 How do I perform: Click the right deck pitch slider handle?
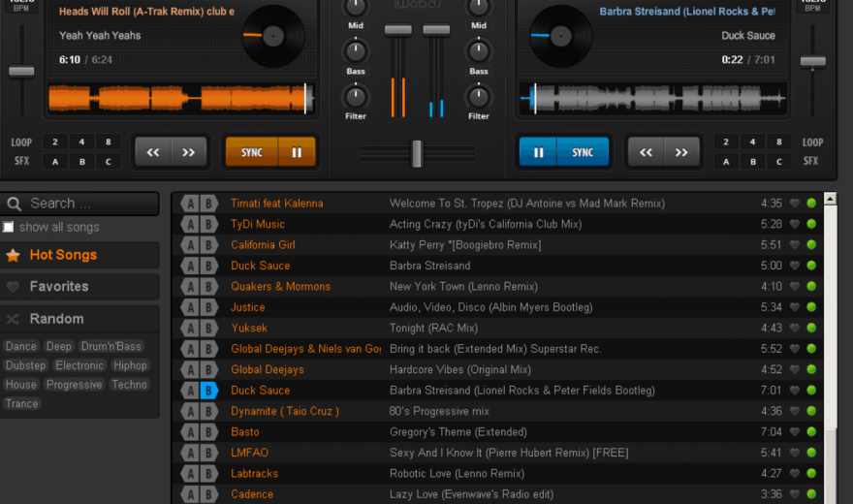point(812,61)
